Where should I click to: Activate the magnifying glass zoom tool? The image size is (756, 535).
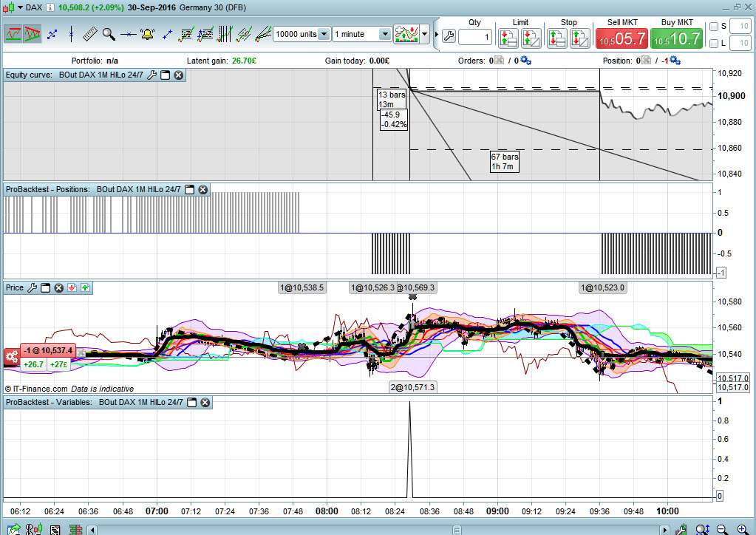pyautogui.click(x=109, y=34)
